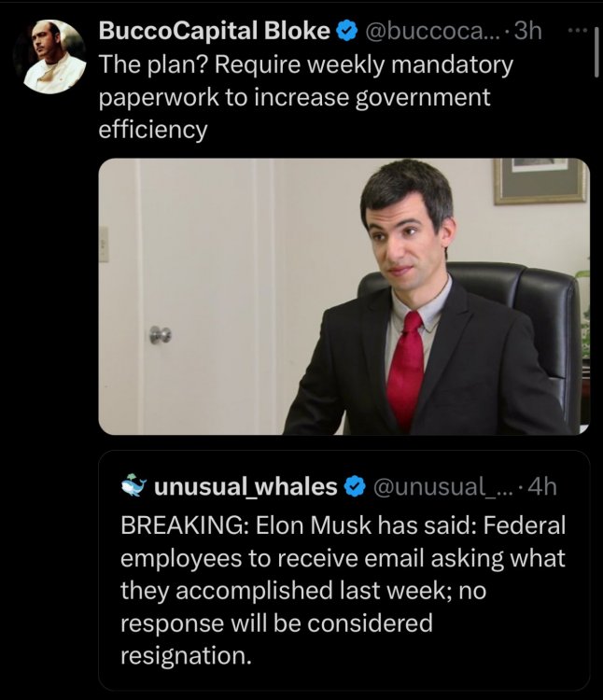This screenshot has height=700, width=603.
Task: Open the unusual_whales display name link
Action: 245,486
